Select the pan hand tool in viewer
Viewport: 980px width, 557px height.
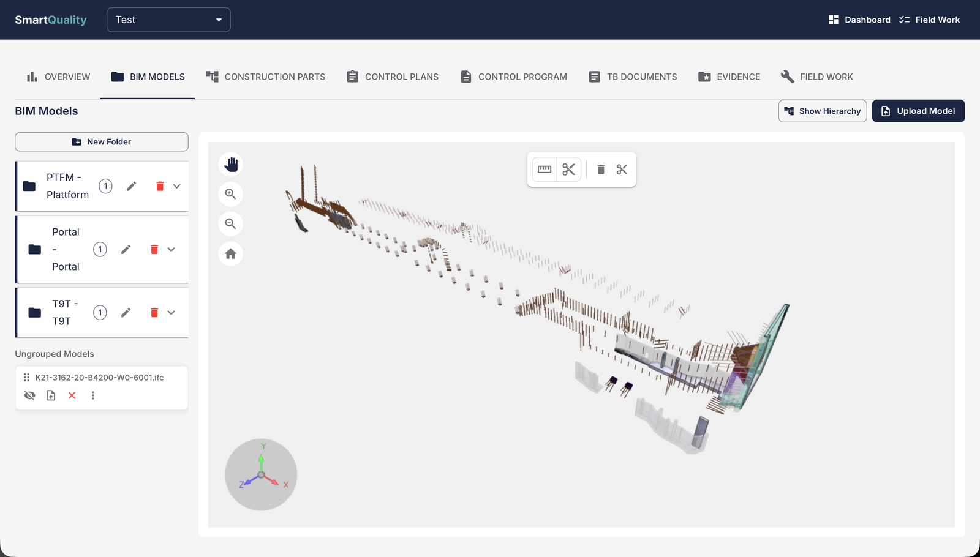pos(231,165)
